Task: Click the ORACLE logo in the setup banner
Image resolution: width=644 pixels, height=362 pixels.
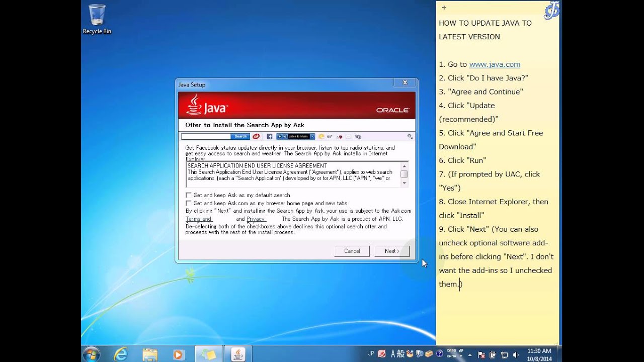Action: (x=392, y=110)
